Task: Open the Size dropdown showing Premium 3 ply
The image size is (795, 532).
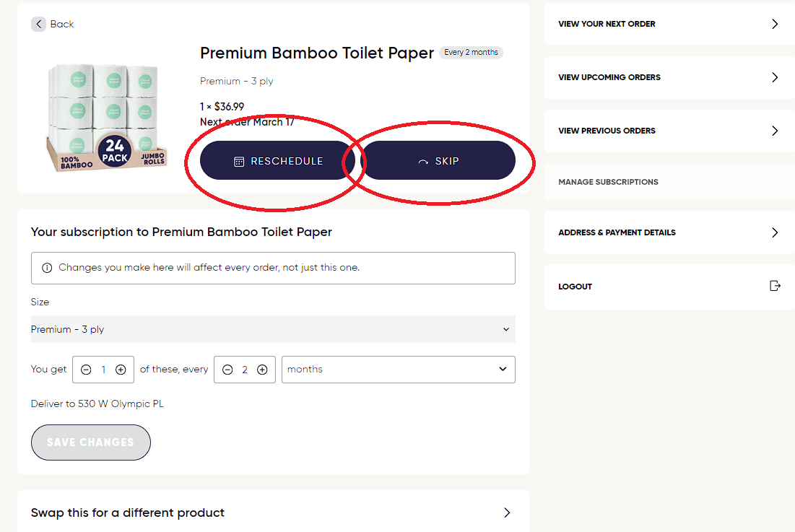Action: click(x=273, y=329)
